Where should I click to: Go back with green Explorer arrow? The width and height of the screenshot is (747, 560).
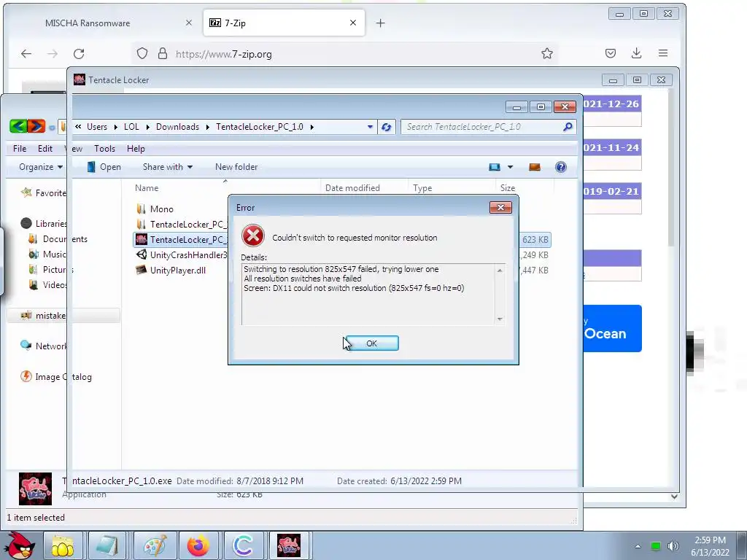[18, 126]
